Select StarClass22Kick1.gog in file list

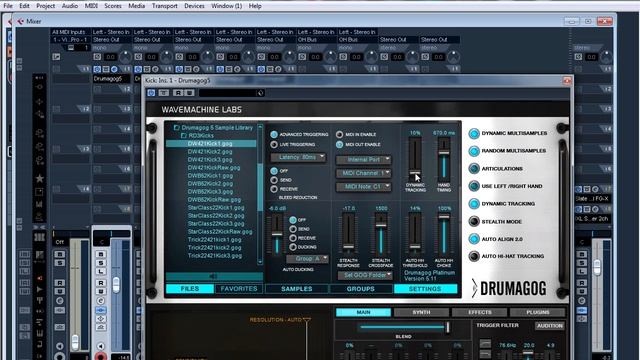pyautogui.click(x=216, y=207)
